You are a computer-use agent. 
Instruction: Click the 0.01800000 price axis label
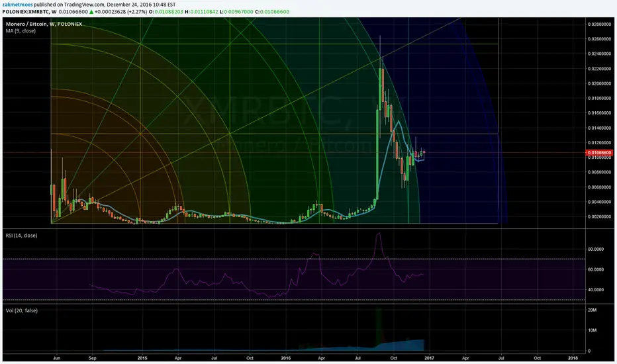pos(600,98)
